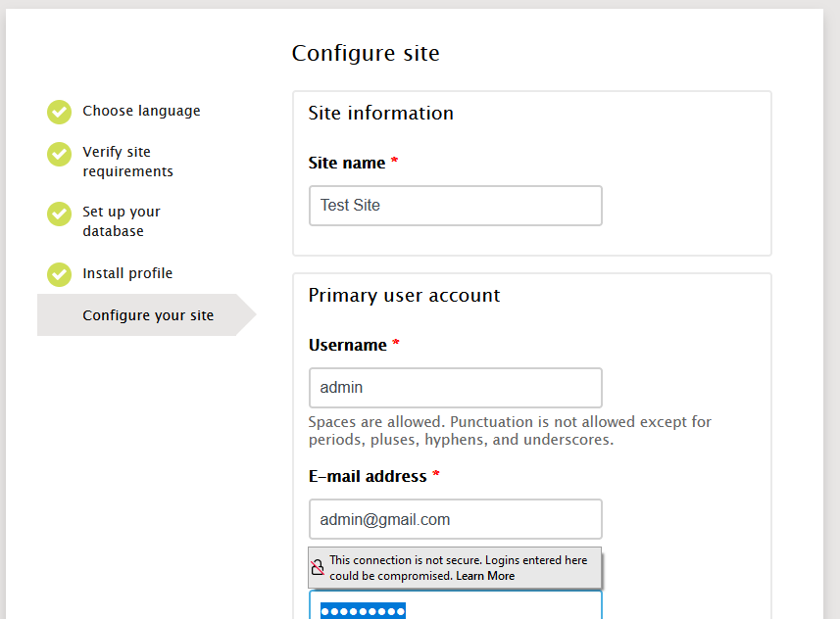
Task: Click the crossed-out padlock insecure connection icon
Action: point(318,568)
